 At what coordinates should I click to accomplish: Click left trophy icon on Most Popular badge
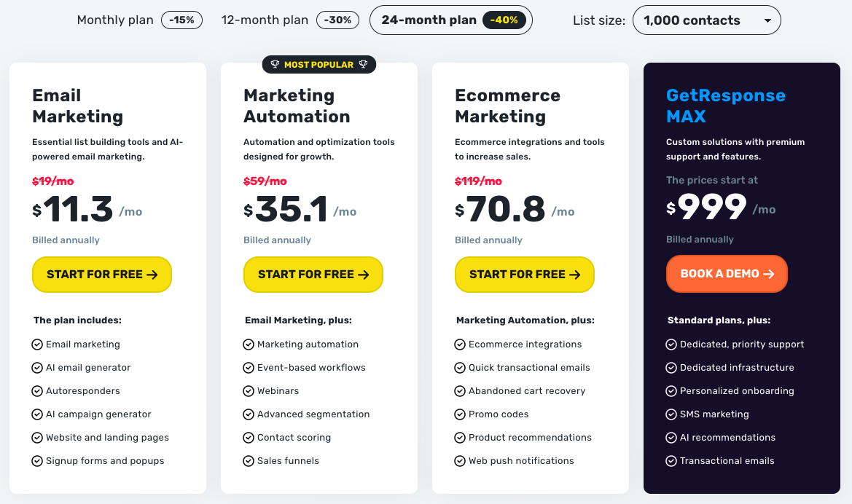275,65
